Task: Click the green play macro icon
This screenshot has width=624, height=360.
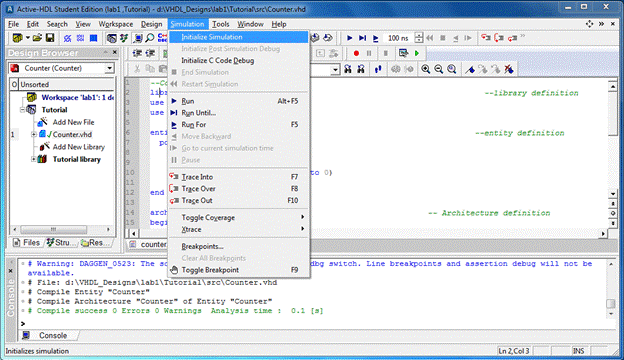Action: click(417, 53)
